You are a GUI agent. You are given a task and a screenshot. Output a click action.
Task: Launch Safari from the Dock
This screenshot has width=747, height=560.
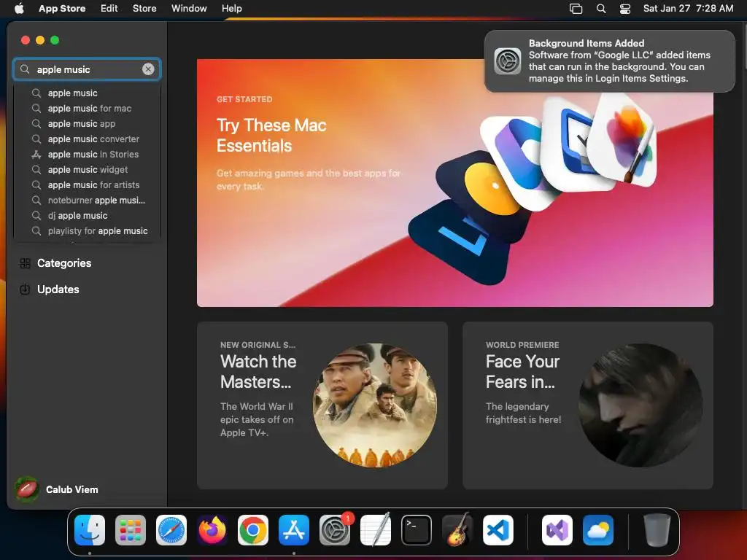[171, 530]
